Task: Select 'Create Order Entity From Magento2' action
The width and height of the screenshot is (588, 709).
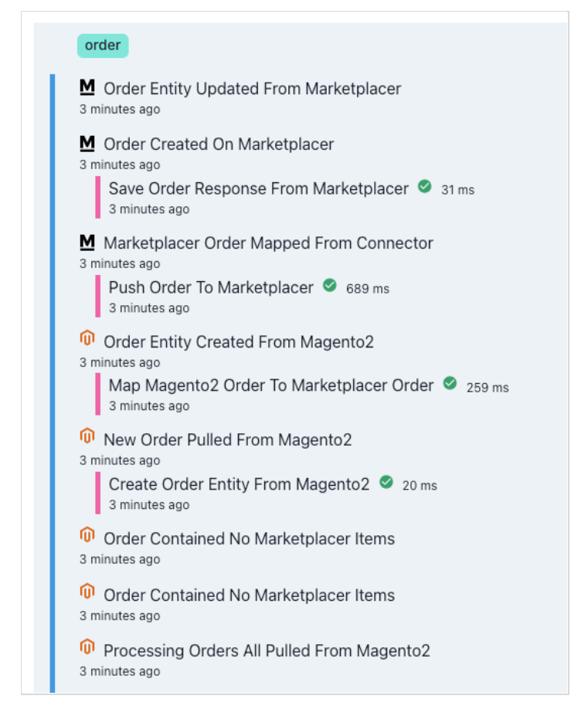Action: click(x=239, y=484)
